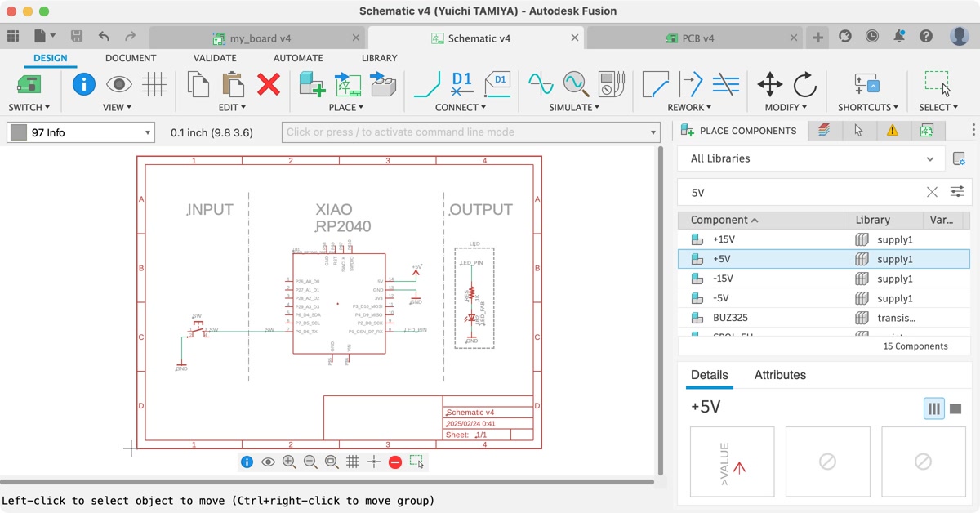Click the notifications bell icon

899,36
